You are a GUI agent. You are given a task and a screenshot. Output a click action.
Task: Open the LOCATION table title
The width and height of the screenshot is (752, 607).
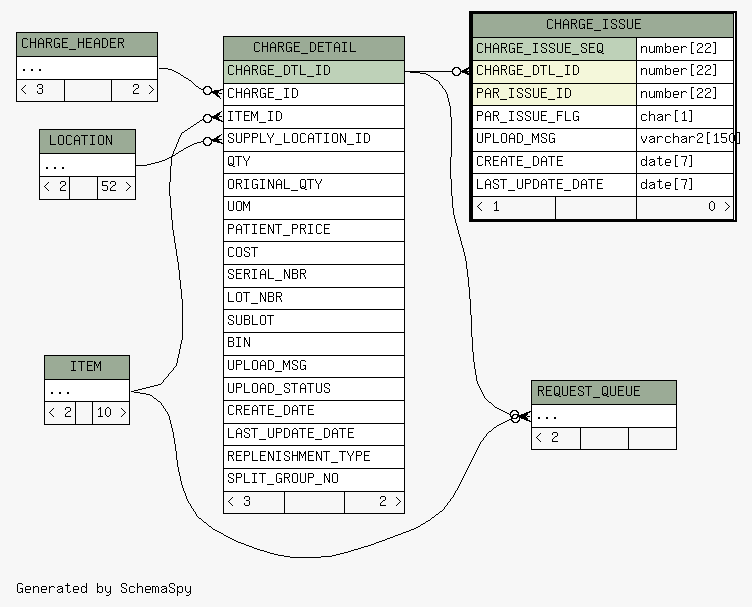[87, 141]
